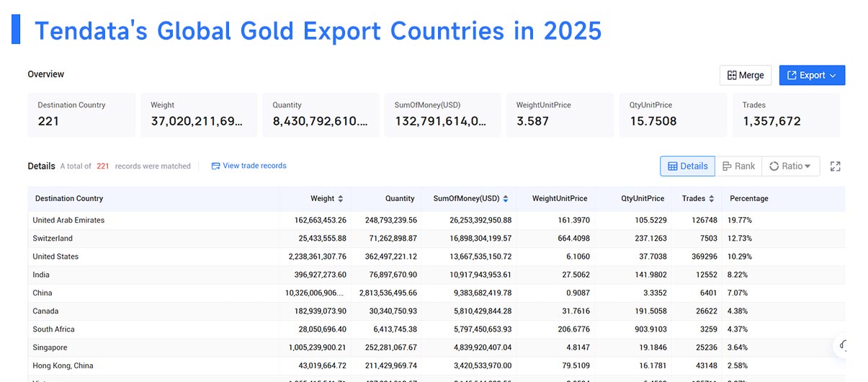Select the Hong Kong, China row

(x=437, y=365)
